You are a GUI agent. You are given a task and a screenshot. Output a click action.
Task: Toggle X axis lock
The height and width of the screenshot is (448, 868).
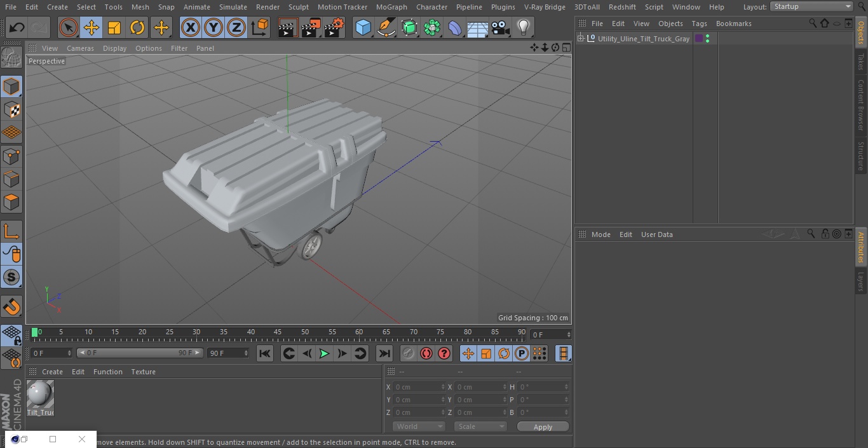[x=190, y=27]
